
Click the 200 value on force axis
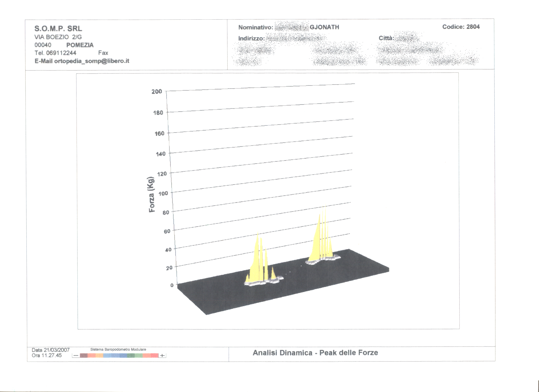(157, 92)
